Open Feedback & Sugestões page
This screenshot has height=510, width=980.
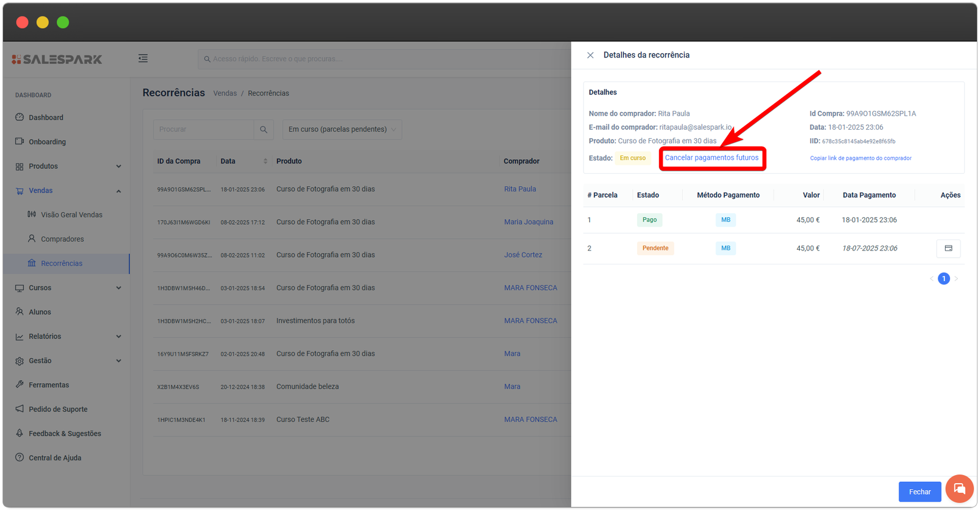click(65, 433)
